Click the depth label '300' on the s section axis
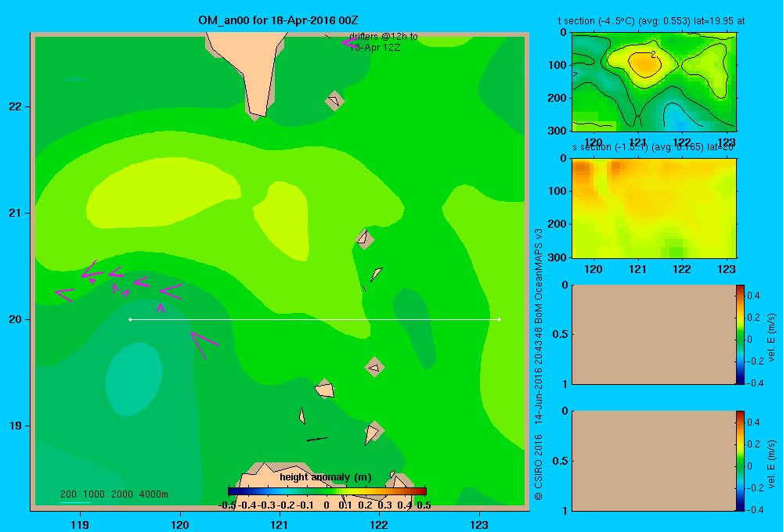 (x=559, y=257)
